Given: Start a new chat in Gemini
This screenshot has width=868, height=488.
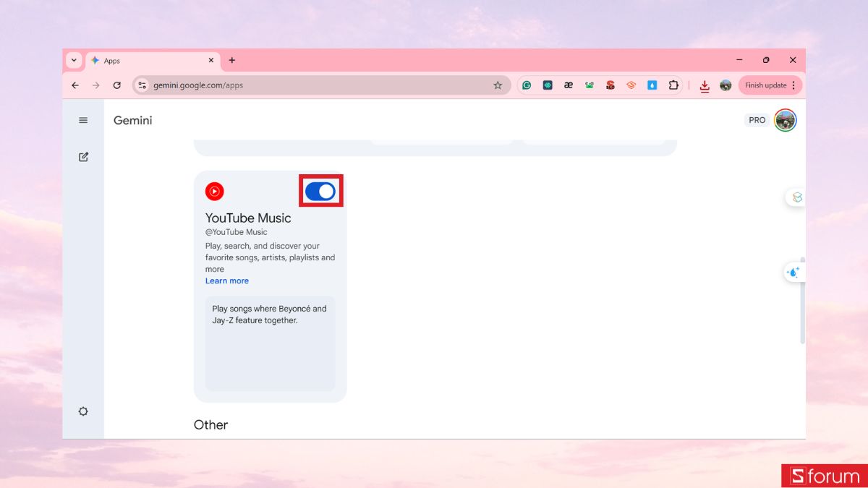Looking at the screenshot, I should pyautogui.click(x=83, y=156).
